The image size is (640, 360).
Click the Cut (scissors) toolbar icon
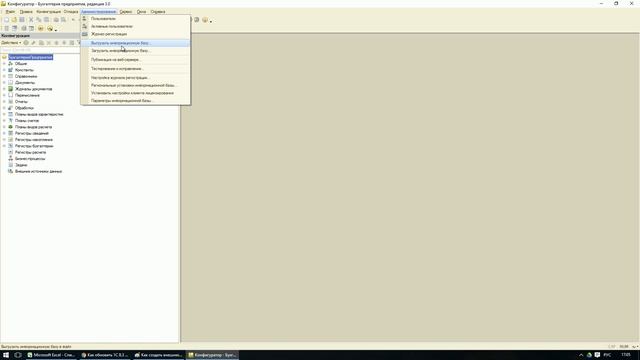click(x=31, y=20)
